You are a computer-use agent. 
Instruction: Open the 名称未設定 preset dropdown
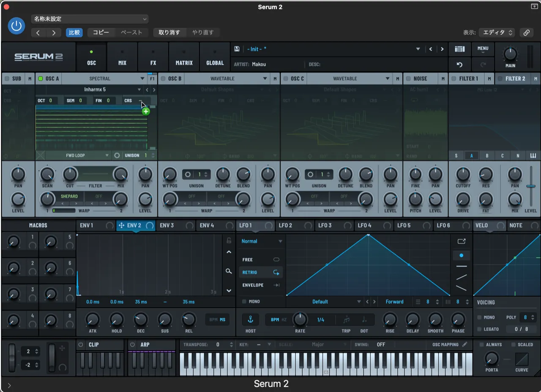coord(90,19)
